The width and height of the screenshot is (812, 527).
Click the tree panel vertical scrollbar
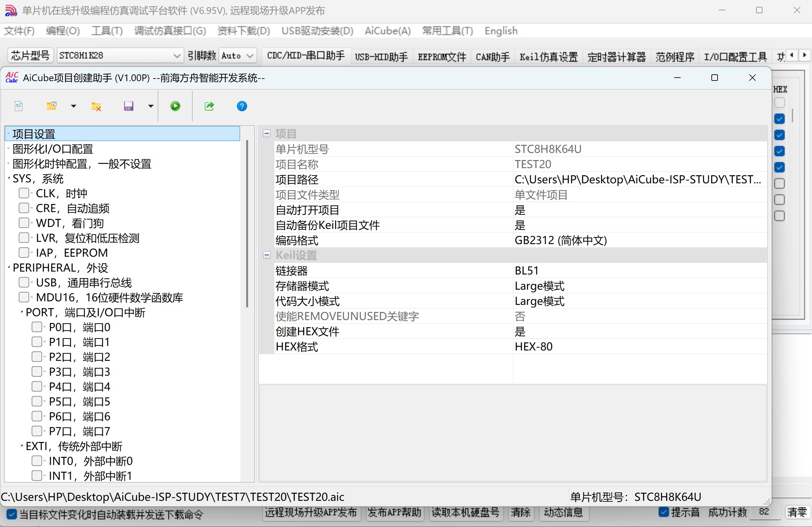click(247, 223)
